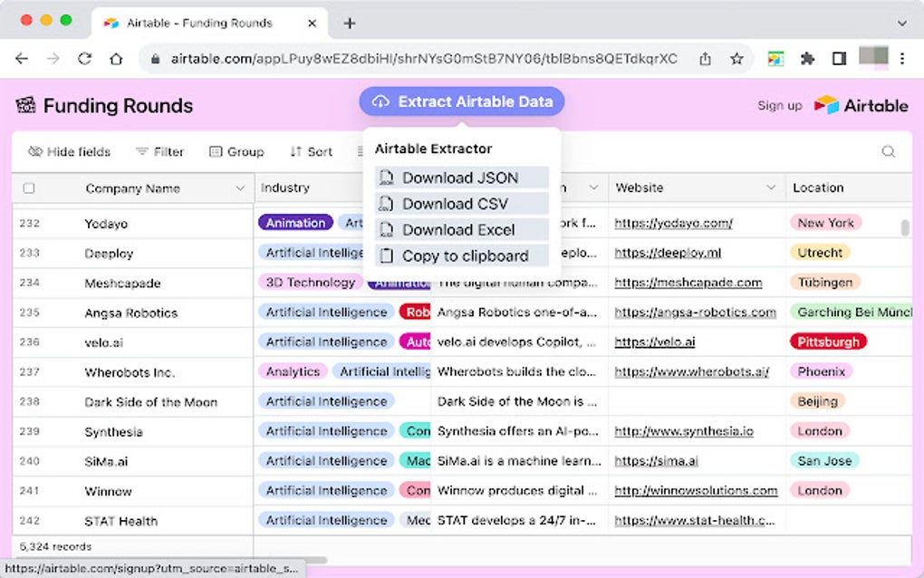Viewport: 924px width, 578px height.
Task: Click the Pittsburgh location tag
Action: (827, 342)
